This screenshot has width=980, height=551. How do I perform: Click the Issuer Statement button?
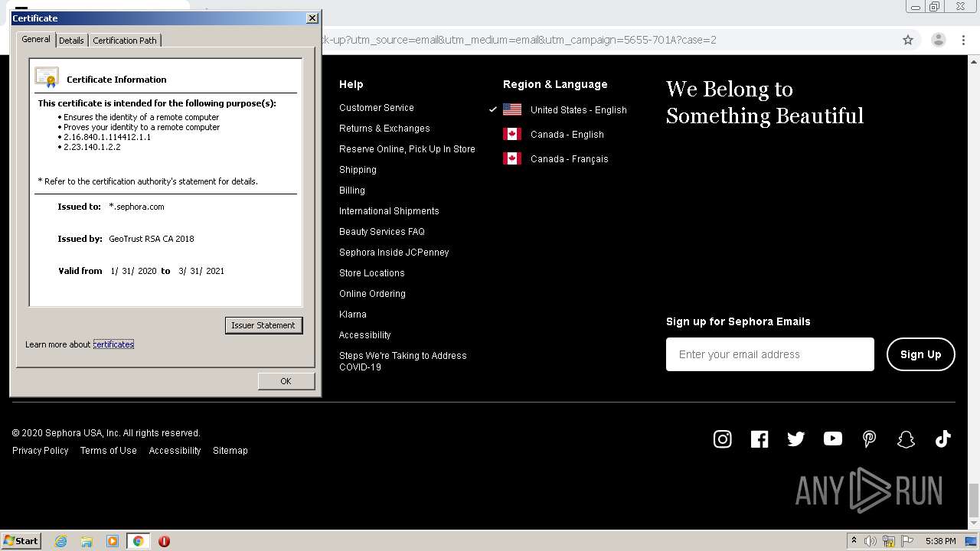(263, 325)
